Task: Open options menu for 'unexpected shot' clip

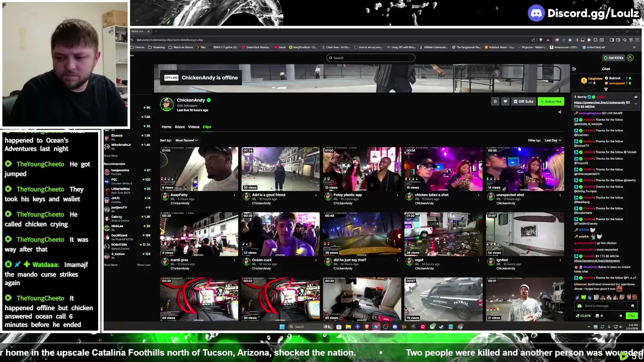Action: [560, 195]
